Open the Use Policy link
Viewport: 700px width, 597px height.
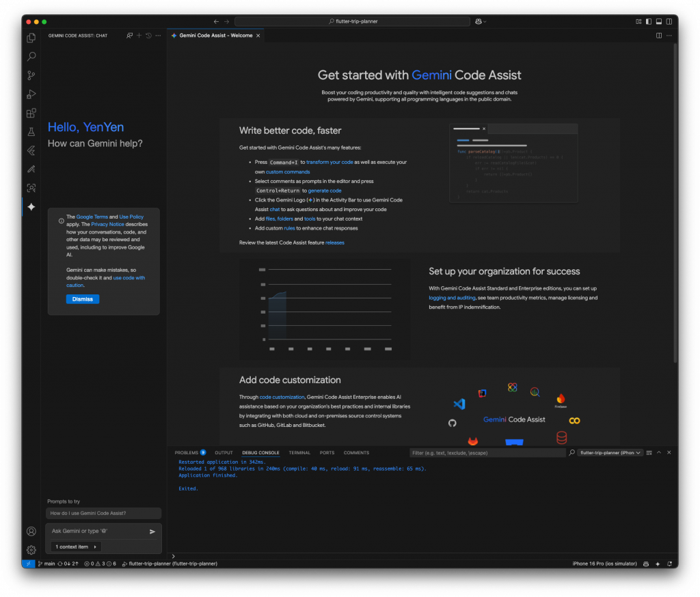tap(131, 217)
